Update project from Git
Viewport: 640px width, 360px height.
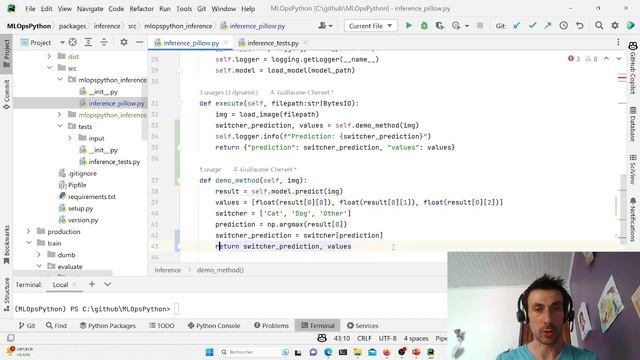tap(517, 26)
